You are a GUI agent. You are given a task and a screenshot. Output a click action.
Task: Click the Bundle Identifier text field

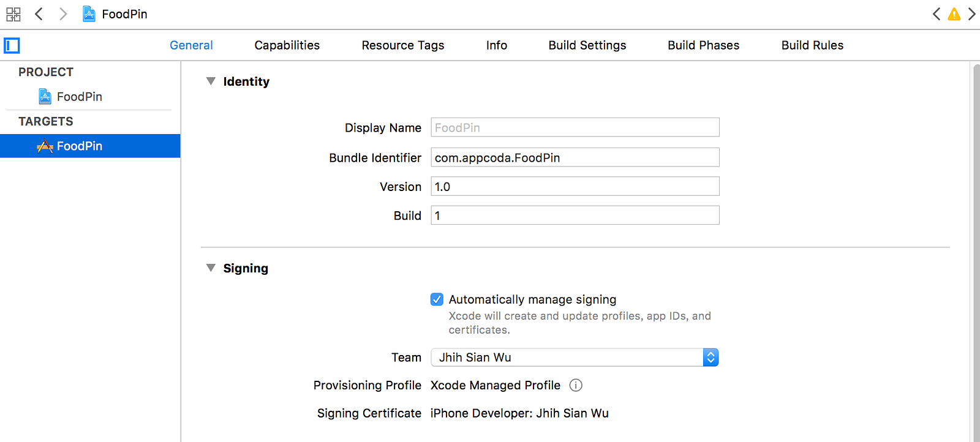[575, 158]
